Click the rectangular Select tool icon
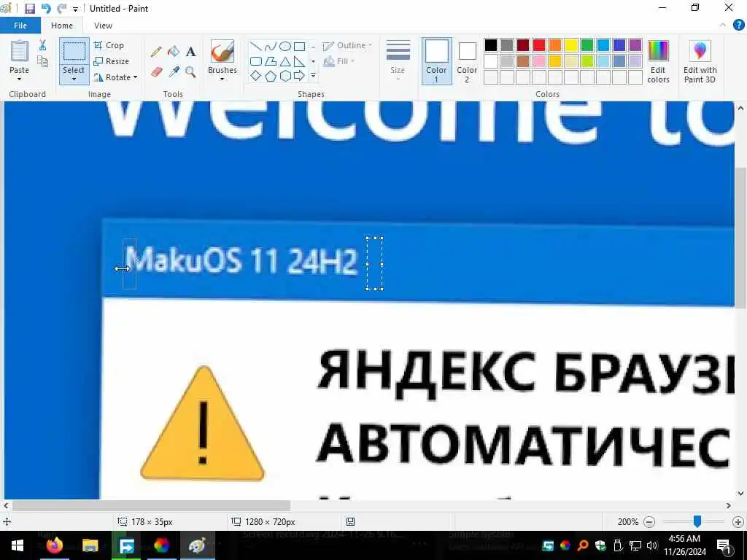This screenshot has width=747, height=560. [x=74, y=52]
